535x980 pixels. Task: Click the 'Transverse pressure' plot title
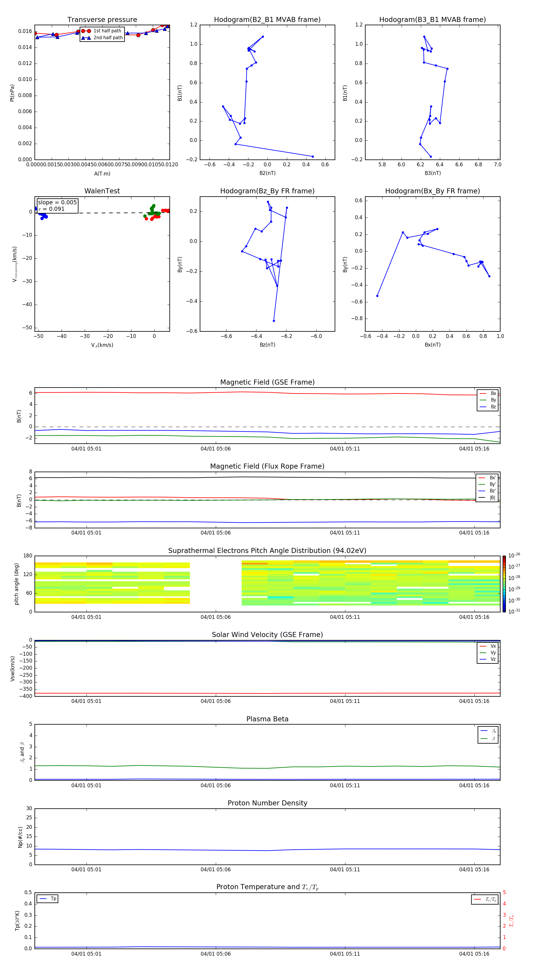pos(102,20)
